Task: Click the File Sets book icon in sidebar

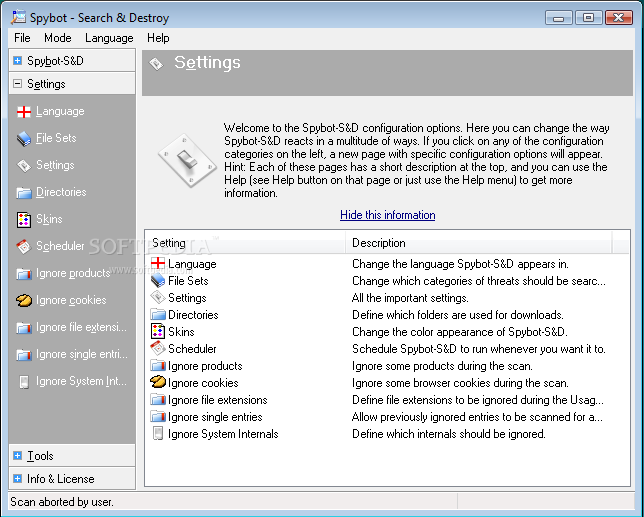Action: (x=24, y=139)
